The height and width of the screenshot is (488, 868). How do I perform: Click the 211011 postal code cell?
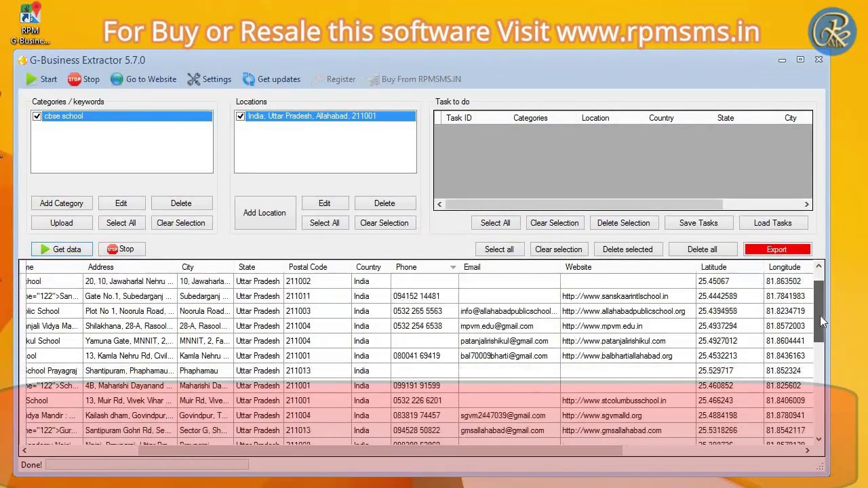pos(317,296)
